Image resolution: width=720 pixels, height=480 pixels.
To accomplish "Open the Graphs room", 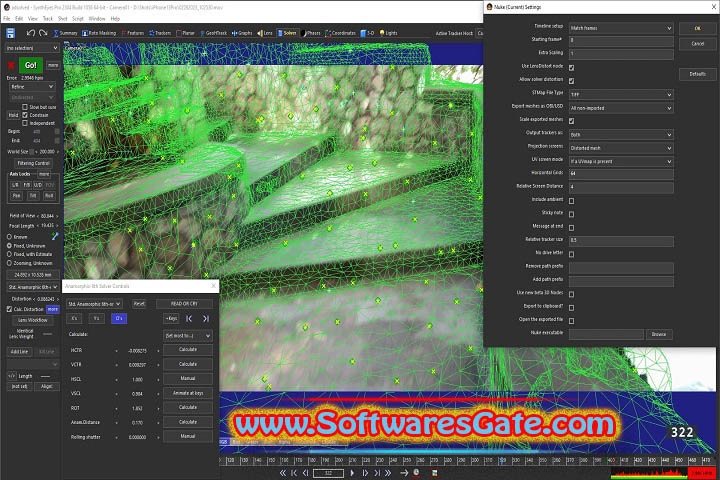I will coord(242,33).
